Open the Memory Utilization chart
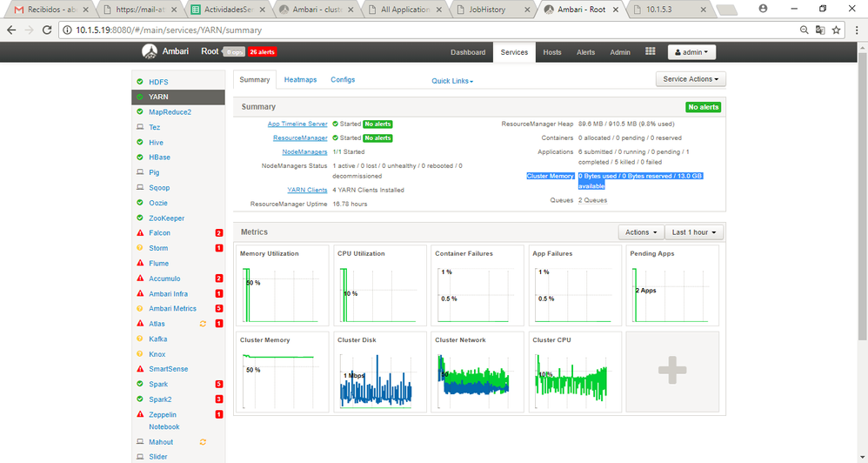868x463 pixels. click(283, 285)
